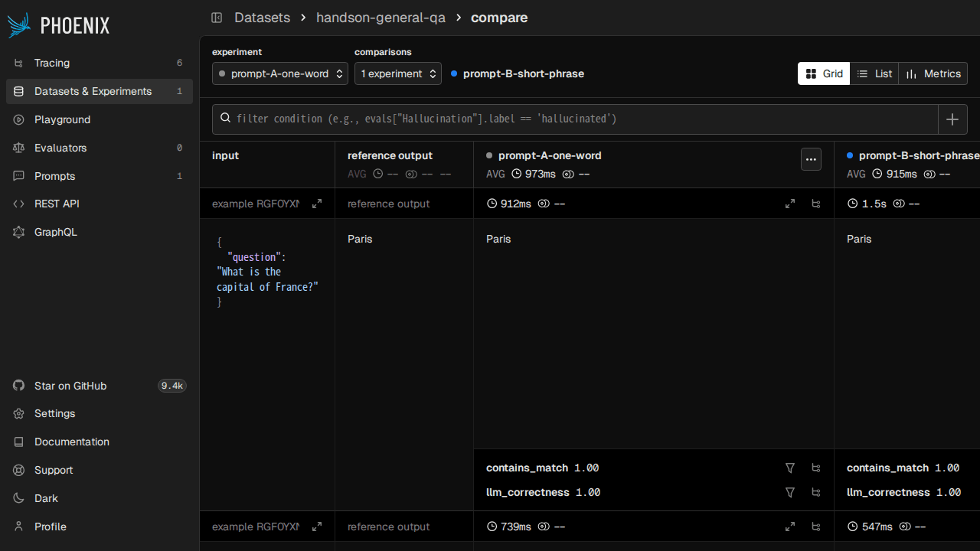Toggle the sidebar collapse icon
This screenshot has height=551, width=980.
click(x=217, y=18)
